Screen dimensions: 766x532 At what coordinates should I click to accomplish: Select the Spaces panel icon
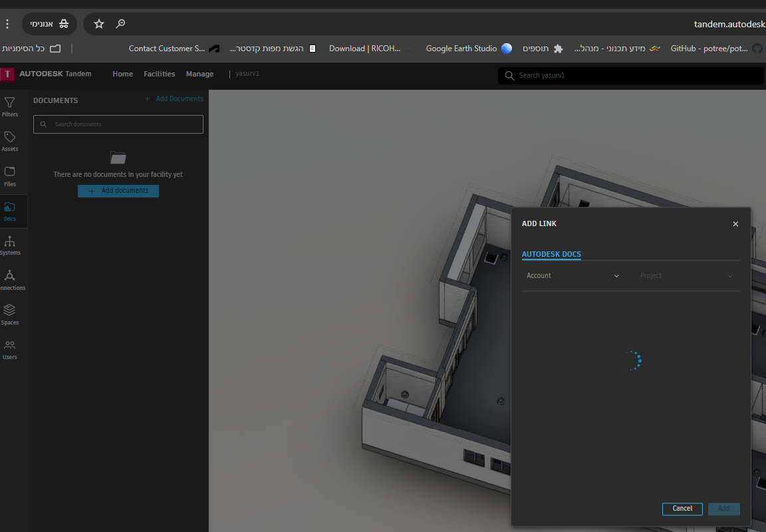click(x=10, y=315)
